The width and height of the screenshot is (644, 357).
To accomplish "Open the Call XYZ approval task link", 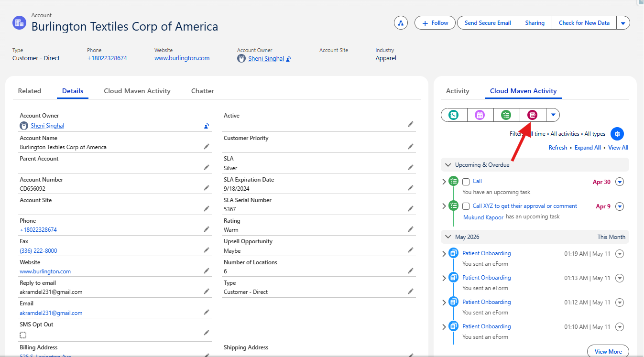I will 525,206.
